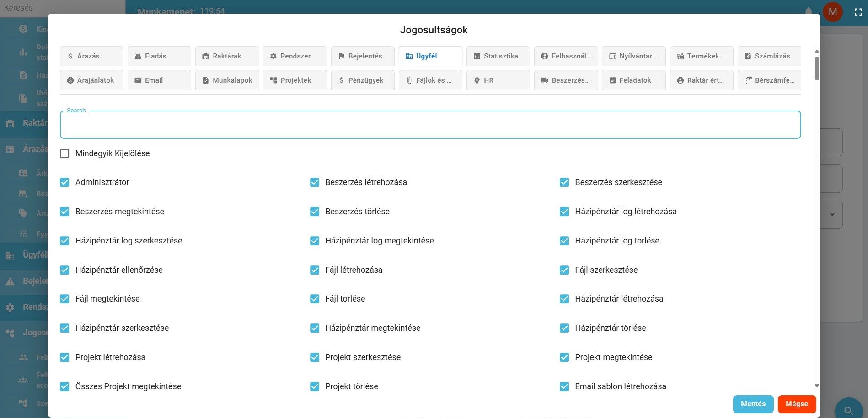Image resolution: width=868 pixels, height=418 pixels.
Task: Click the Rendszer gear icon in sidebar
Action: 10,307
